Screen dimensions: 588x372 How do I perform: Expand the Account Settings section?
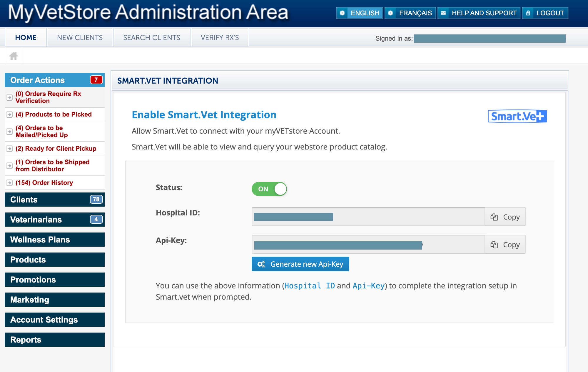(54, 320)
